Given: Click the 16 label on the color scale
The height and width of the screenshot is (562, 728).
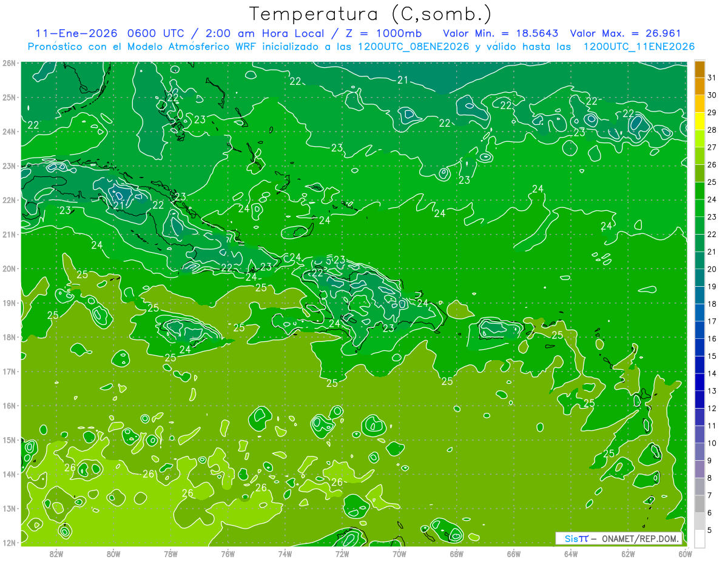Looking at the screenshot, I should [712, 339].
